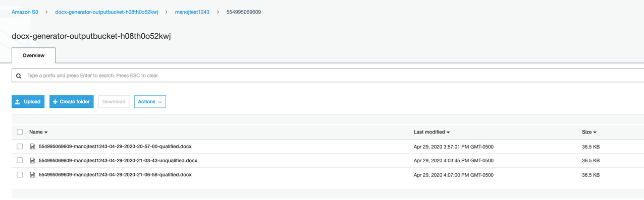This screenshot has height=200, width=644.
Task: Open file ending 21-06-58-qualified.docx
Action: 115,175
